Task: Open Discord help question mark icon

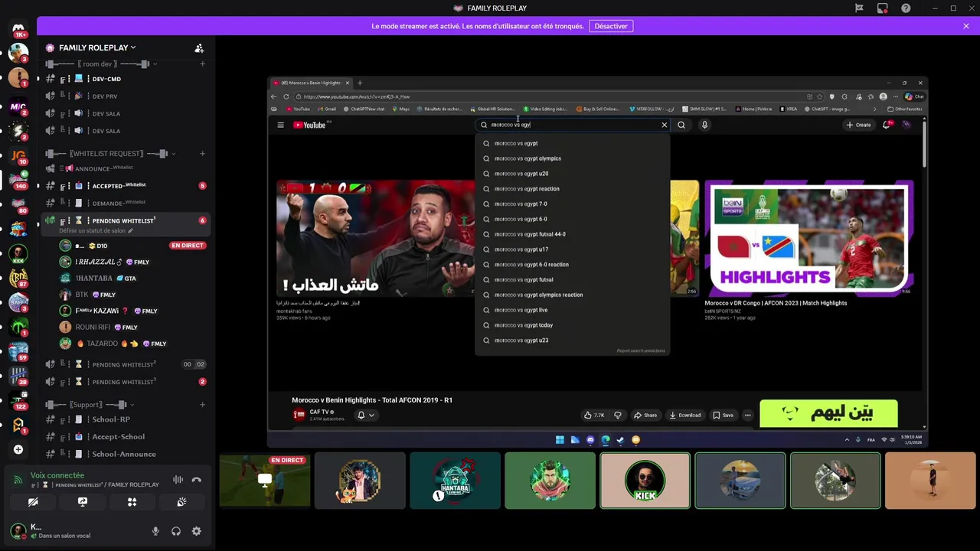Action: tap(906, 8)
